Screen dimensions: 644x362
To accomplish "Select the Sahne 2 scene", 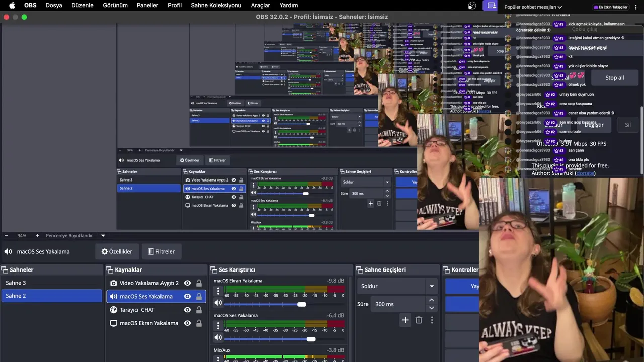I will (x=51, y=296).
